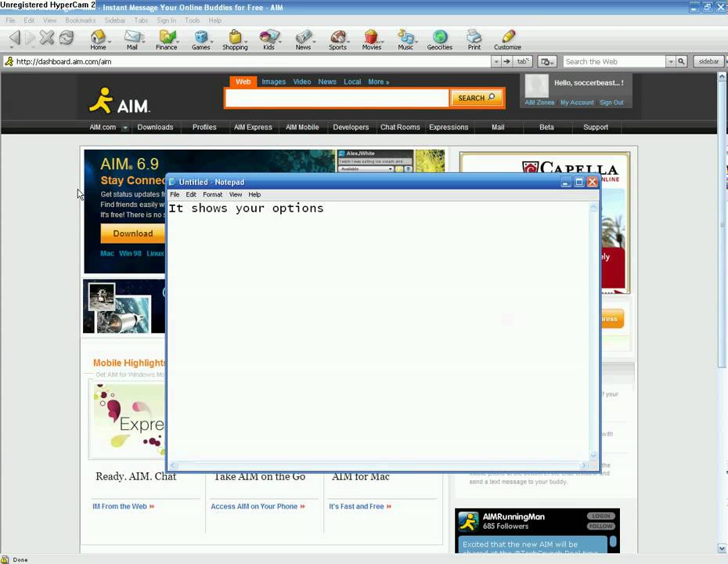Open the browser File menu
The height and width of the screenshot is (564, 728).
[x=10, y=20]
